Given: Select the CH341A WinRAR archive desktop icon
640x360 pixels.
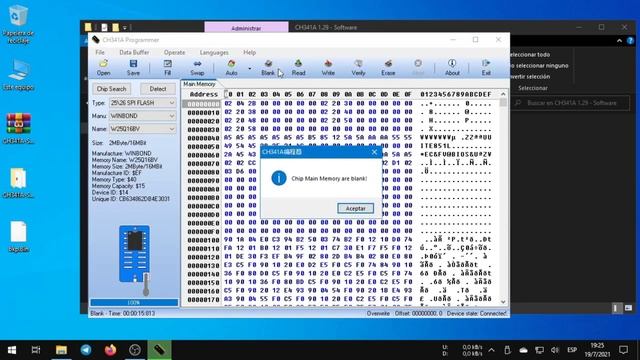Looking at the screenshot, I should click(18, 129).
